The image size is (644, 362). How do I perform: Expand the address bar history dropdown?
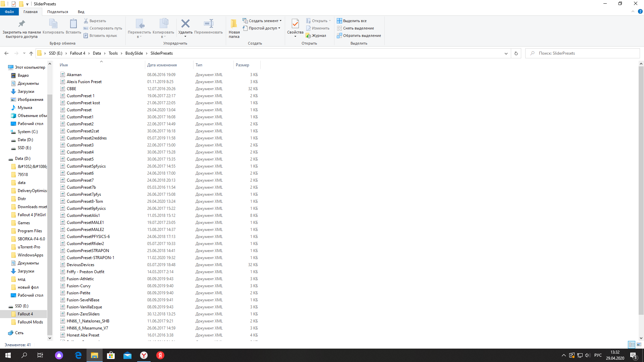point(506,53)
